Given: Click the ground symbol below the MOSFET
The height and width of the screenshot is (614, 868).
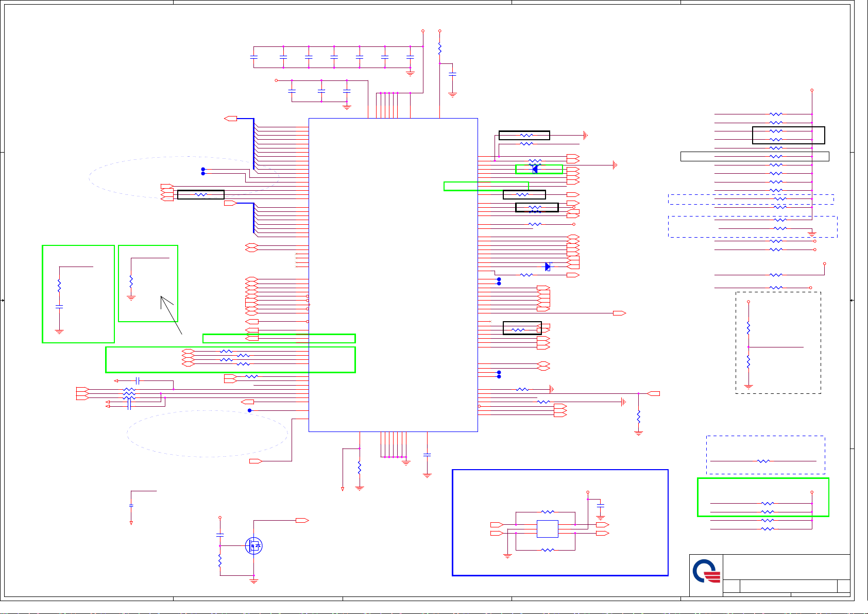Looking at the screenshot, I should coord(253,580).
